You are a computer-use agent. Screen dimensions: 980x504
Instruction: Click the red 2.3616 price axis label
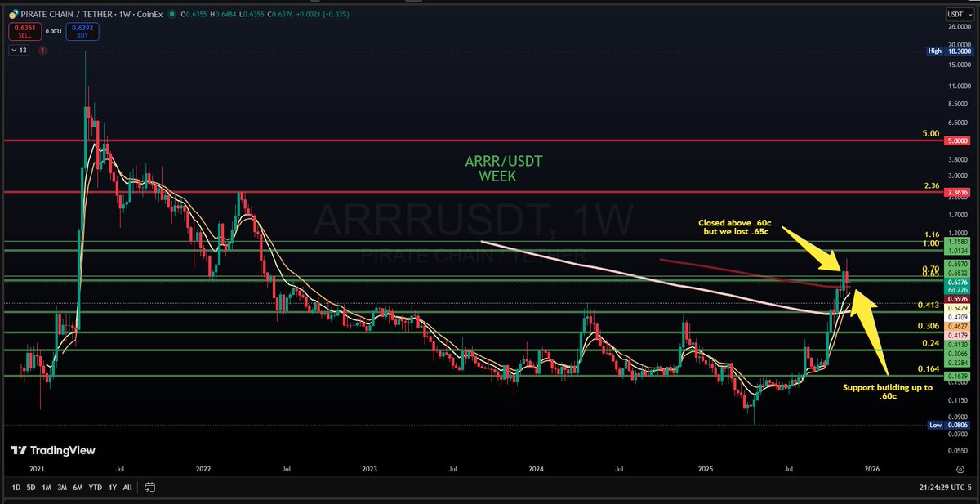click(x=958, y=193)
